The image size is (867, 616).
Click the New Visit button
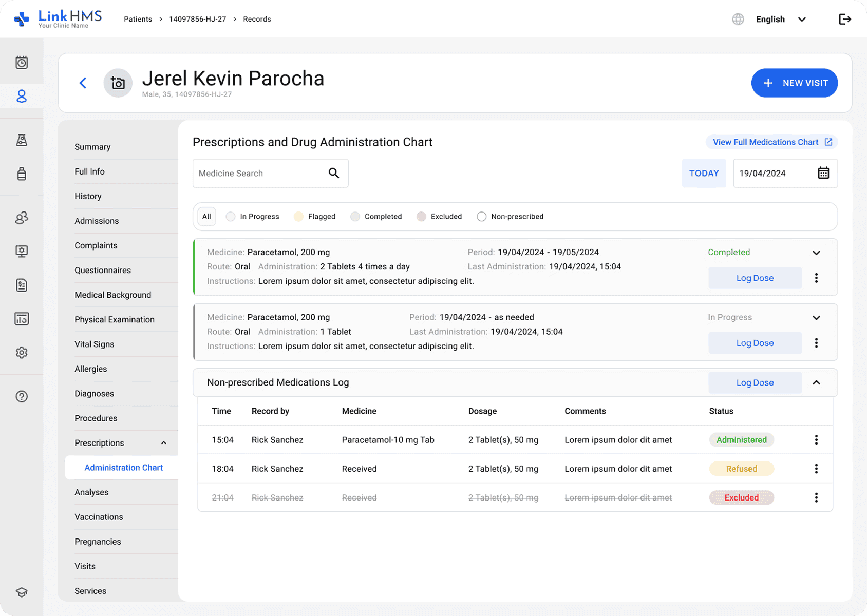794,83
